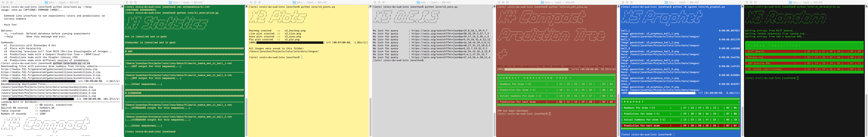Click the 'RANDOM PREDICTIONS' table header
Image resolution: width=868 pixels, height=137 pixels.
tap(805, 45)
